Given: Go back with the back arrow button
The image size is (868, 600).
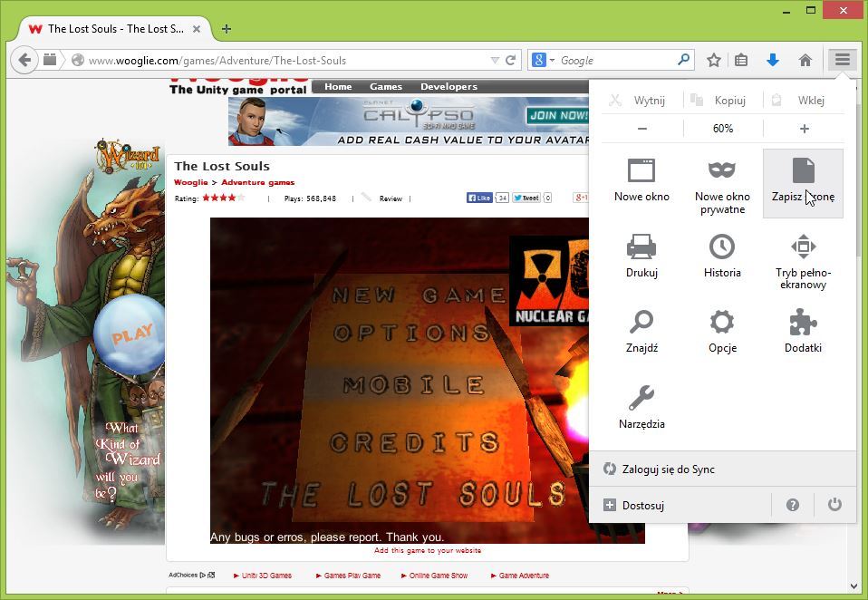Looking at the screenshot, I should click(x=24, y=59).
